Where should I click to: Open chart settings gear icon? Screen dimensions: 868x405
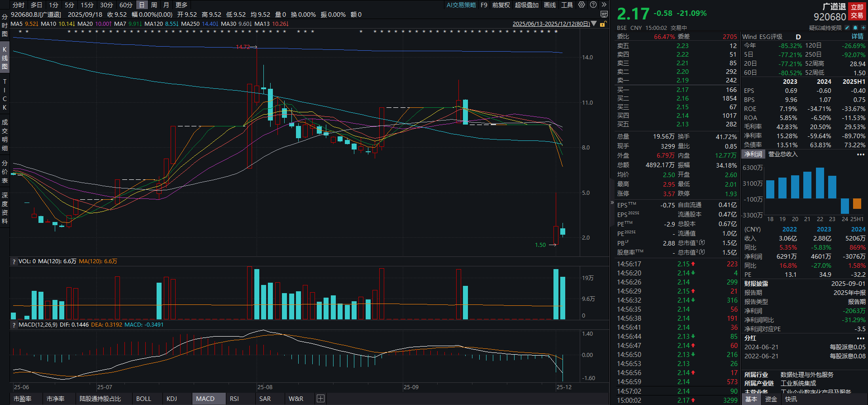pyautogui.click(x=582, y=5)
